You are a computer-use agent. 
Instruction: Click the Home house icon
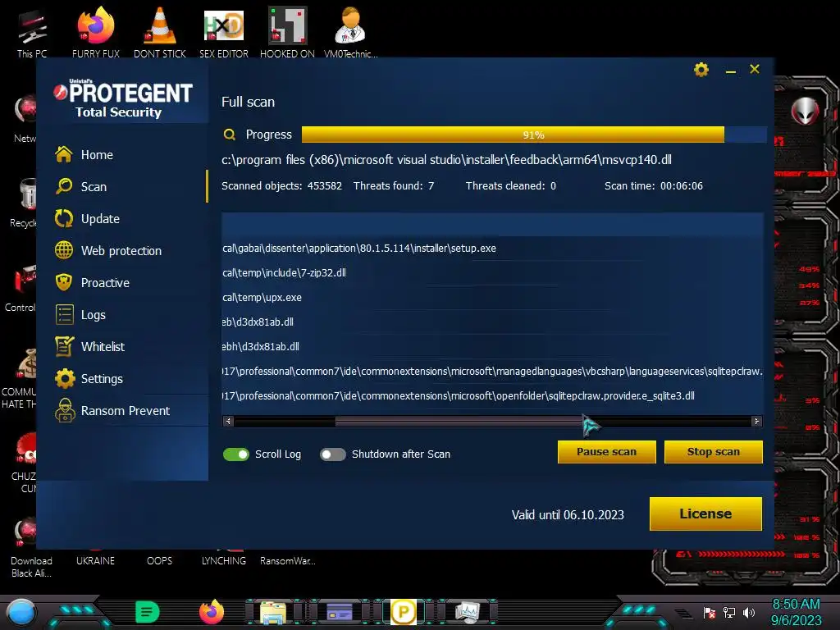pyautogui.click(x=64, y=154)
